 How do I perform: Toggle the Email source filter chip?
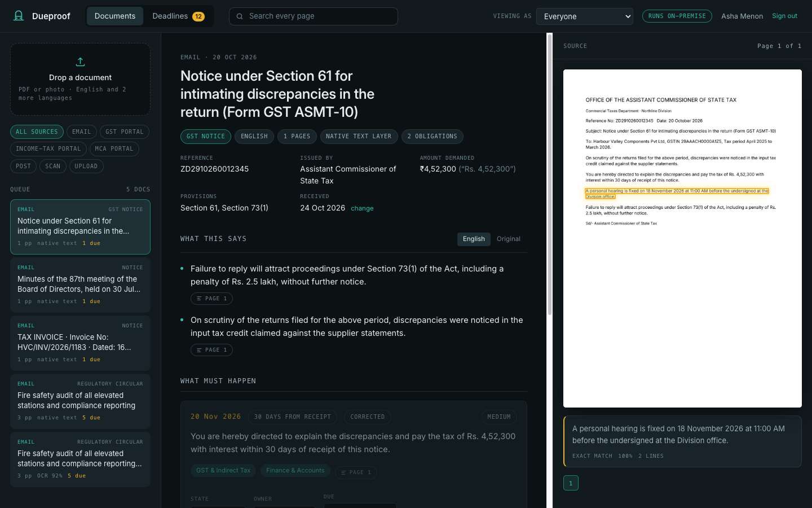(x=82, y=132)
